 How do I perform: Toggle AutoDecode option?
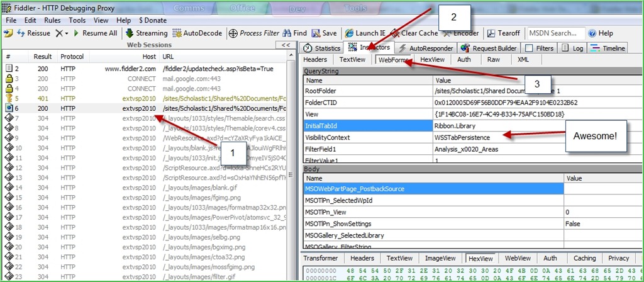coord(197,33)
